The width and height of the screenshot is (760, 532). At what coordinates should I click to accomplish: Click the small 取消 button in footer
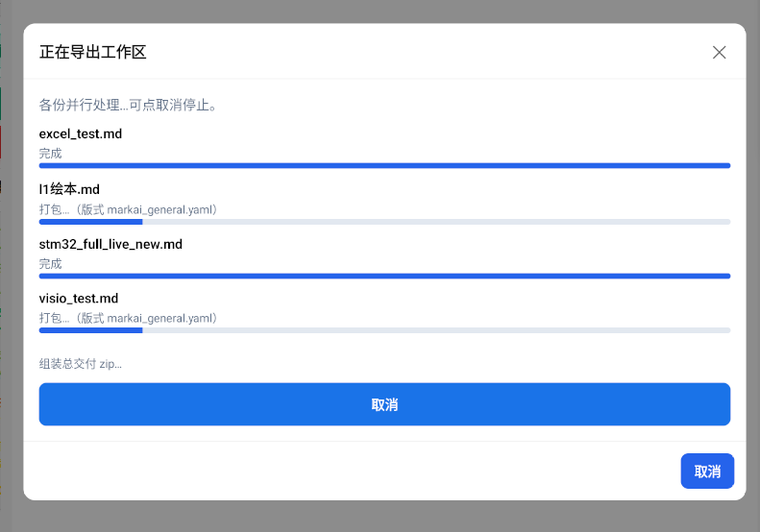click(x=707, y=471)
